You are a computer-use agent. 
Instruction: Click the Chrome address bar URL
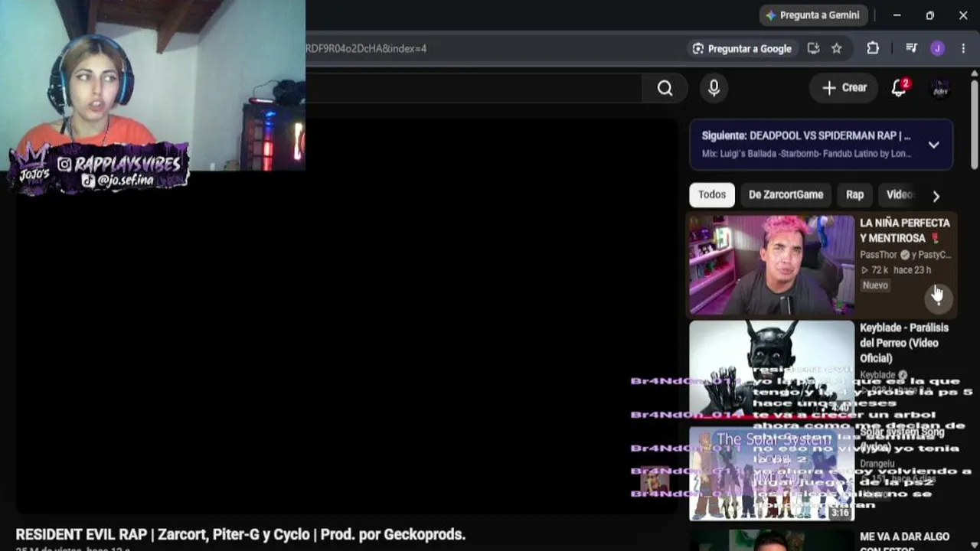[366, 48]
